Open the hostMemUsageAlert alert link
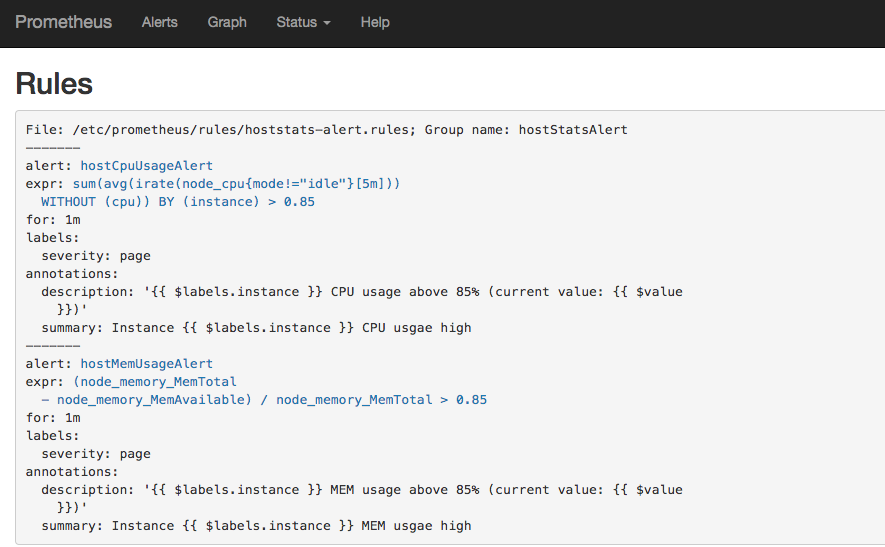885x547 pixels. pyautogui.click(x=147, y=364)
